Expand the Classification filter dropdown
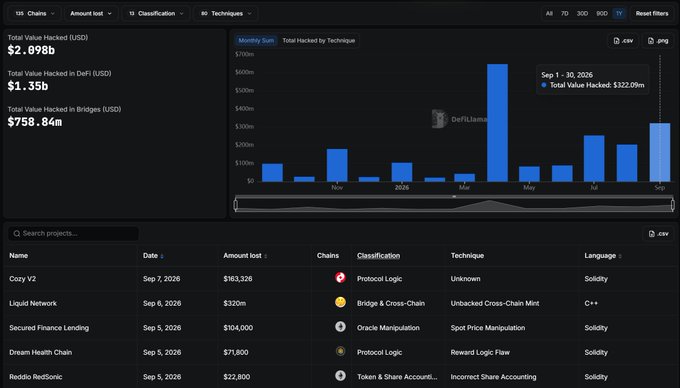The height and width of the screenshot is (388, 680). click(x=156, y=13)
